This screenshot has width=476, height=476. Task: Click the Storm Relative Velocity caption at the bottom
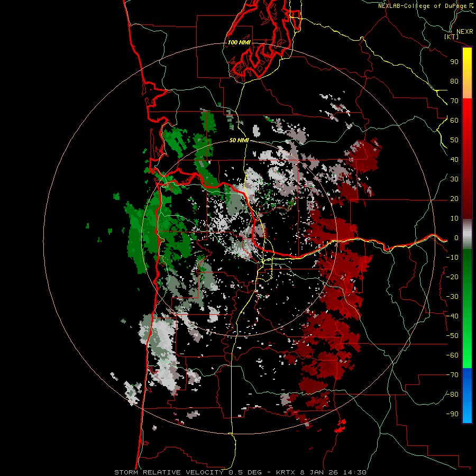[x=240, y=472]
